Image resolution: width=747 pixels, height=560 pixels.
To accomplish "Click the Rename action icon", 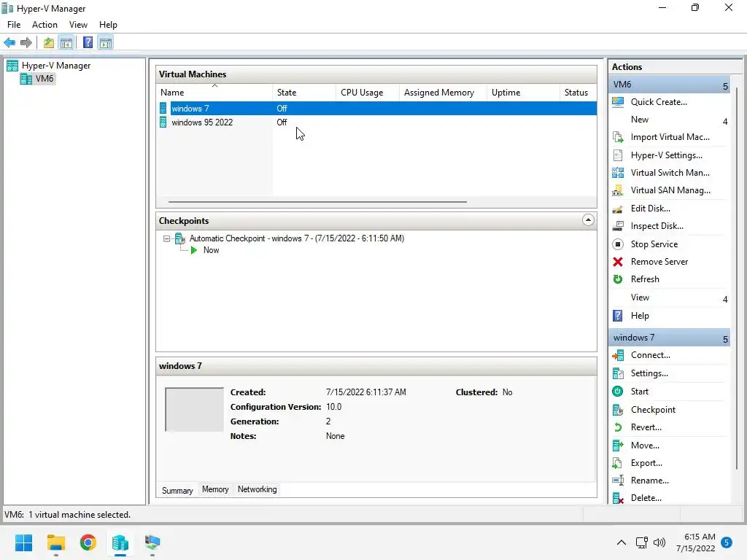I will pos(618,481).
